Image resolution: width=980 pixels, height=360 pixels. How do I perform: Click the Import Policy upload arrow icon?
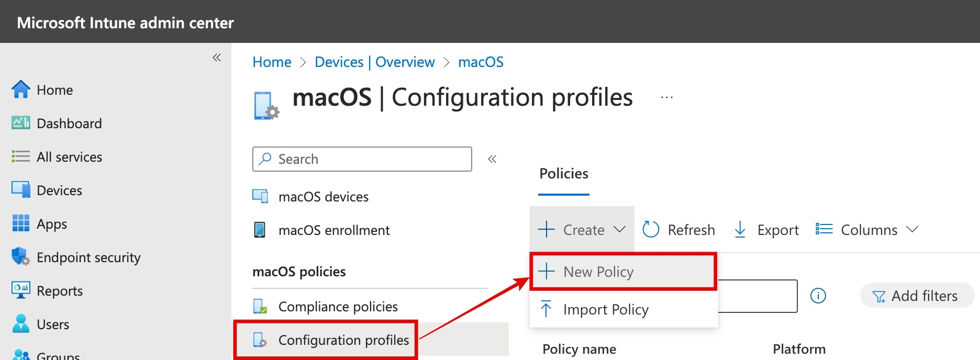pos(546,309)
